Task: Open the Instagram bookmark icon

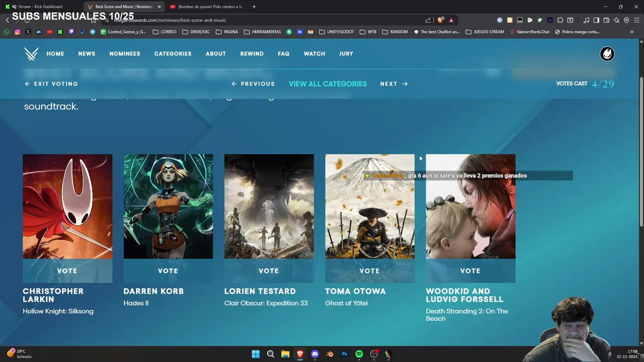Action: tap(17, 32)
